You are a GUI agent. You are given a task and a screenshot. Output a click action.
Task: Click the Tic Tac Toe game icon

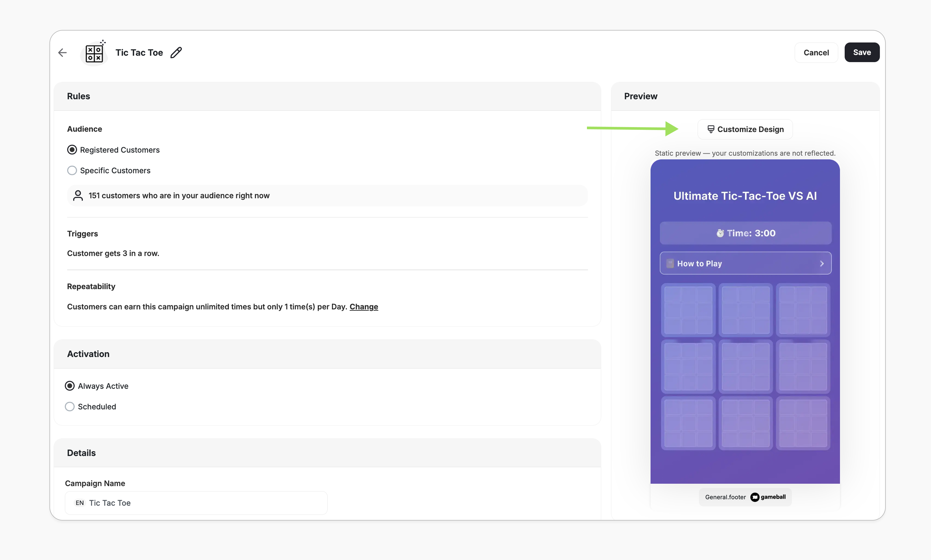[x=94, y=53]
